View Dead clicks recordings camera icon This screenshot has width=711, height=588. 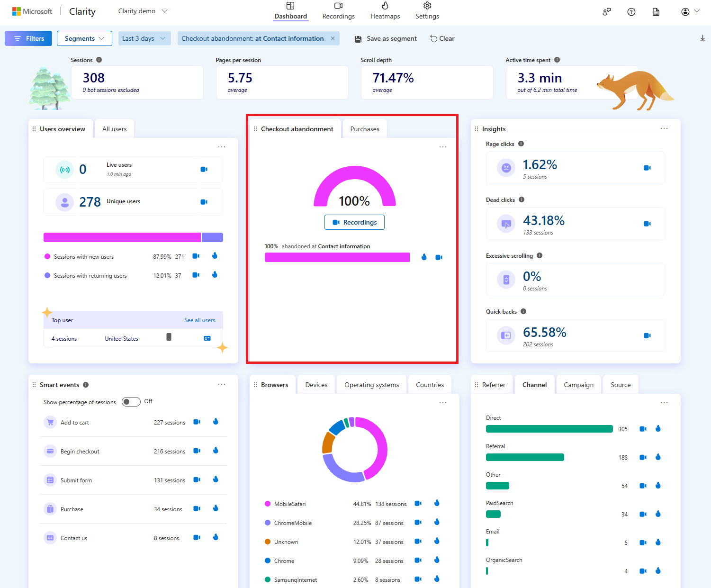pos(648,224)
